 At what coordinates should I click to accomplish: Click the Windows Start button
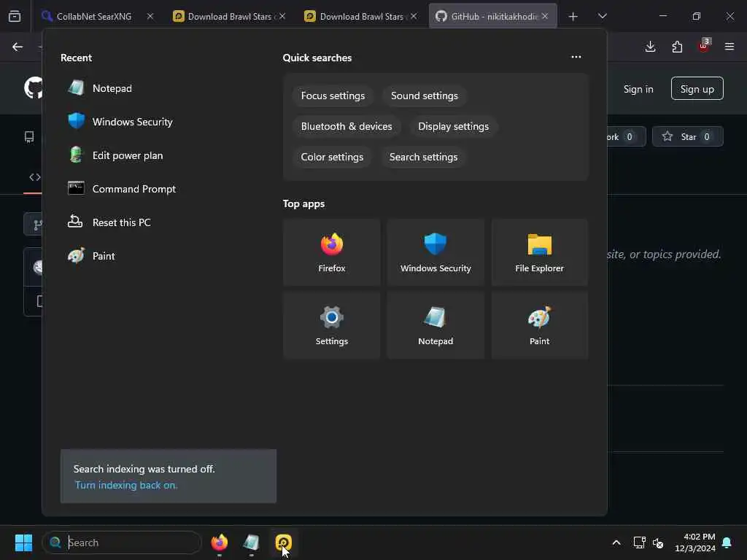[x=23, y=542]
